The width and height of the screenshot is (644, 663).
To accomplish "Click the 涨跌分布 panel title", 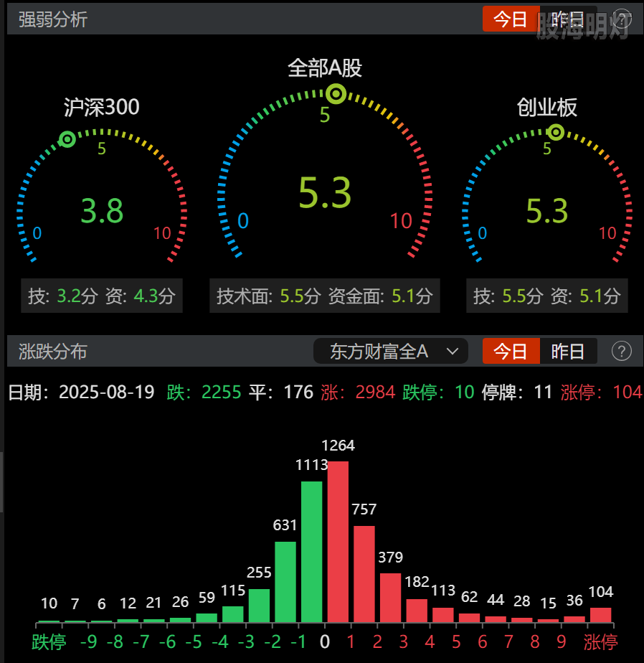I will 53,352.
